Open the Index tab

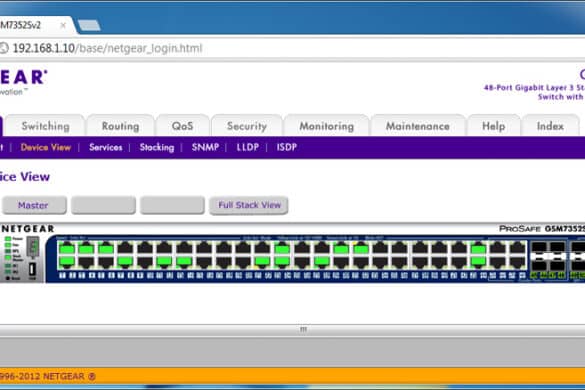pyautogui.click(x=550, y=126)
